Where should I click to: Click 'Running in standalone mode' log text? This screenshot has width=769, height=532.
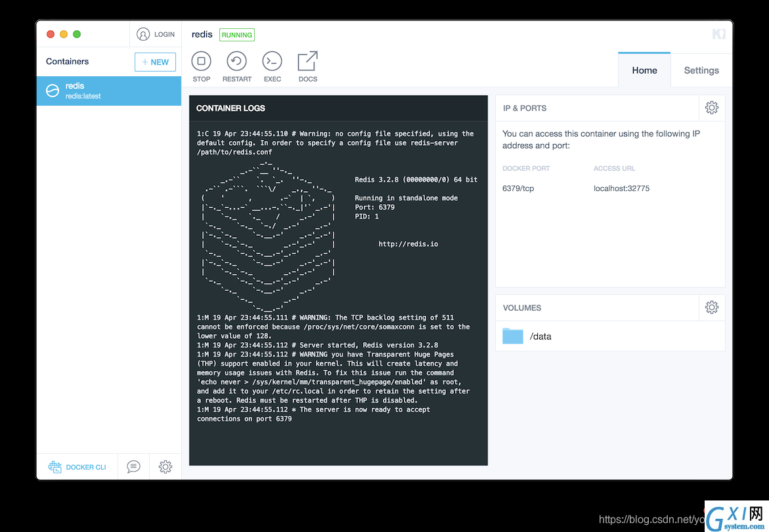coord(406,198)
